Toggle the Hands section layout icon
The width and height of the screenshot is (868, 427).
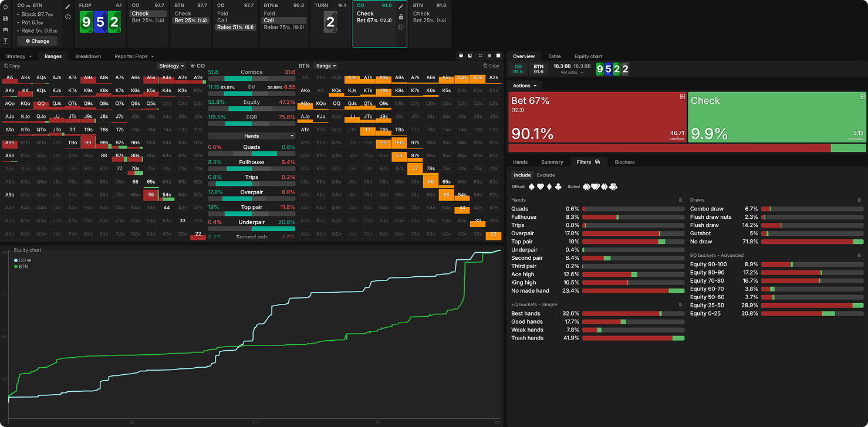point(681,200)
